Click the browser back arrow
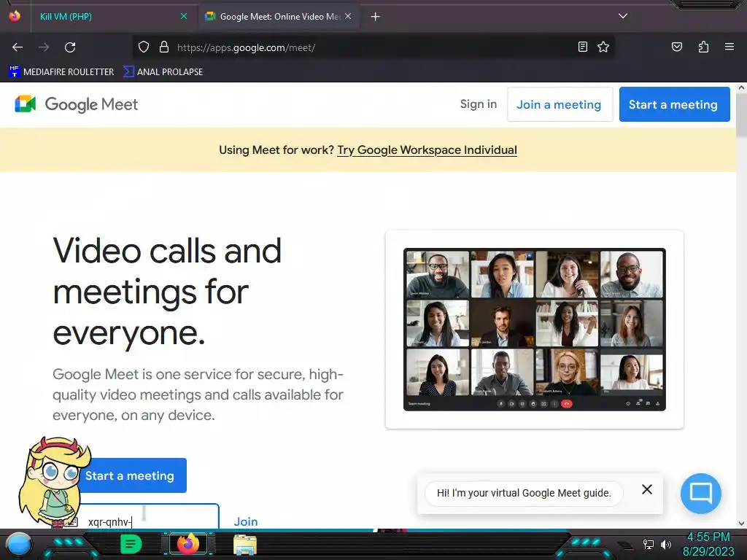Image resolution: width=747 pixels, height=560 pixels. (18, 47)
